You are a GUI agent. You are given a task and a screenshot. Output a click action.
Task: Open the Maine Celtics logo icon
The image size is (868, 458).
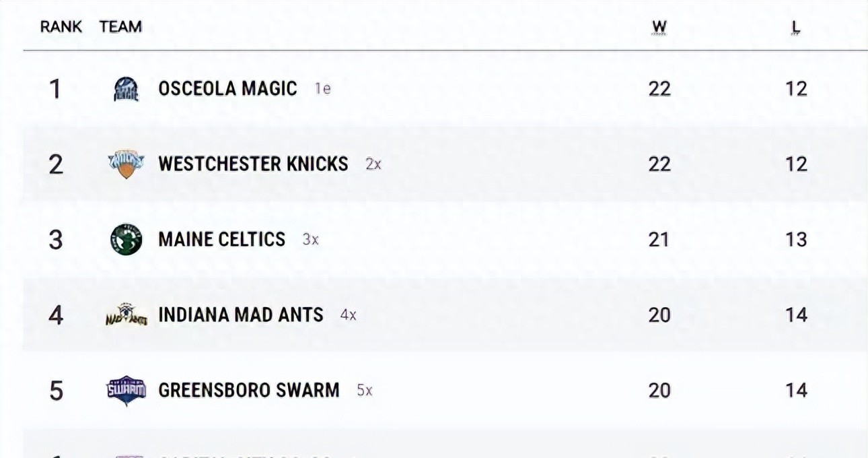pos(126,240)
